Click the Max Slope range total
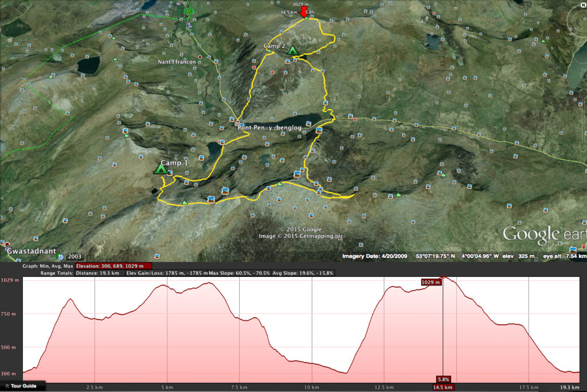Image resolution: width=587 pixels, height=392 pixels. [239, 273]
